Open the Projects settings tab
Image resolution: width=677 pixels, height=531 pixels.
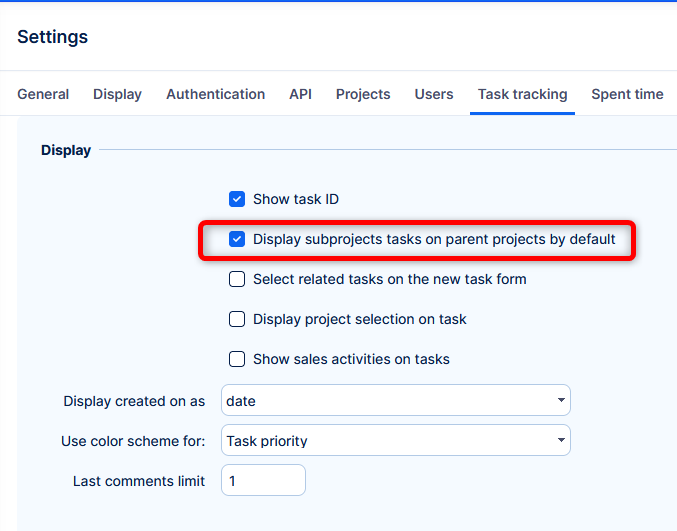[363, 94]
